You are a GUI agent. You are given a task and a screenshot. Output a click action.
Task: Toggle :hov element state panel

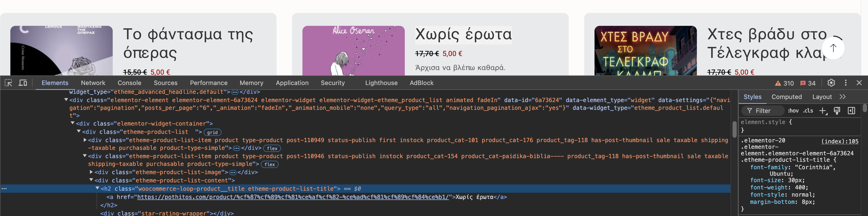(793, 111)
